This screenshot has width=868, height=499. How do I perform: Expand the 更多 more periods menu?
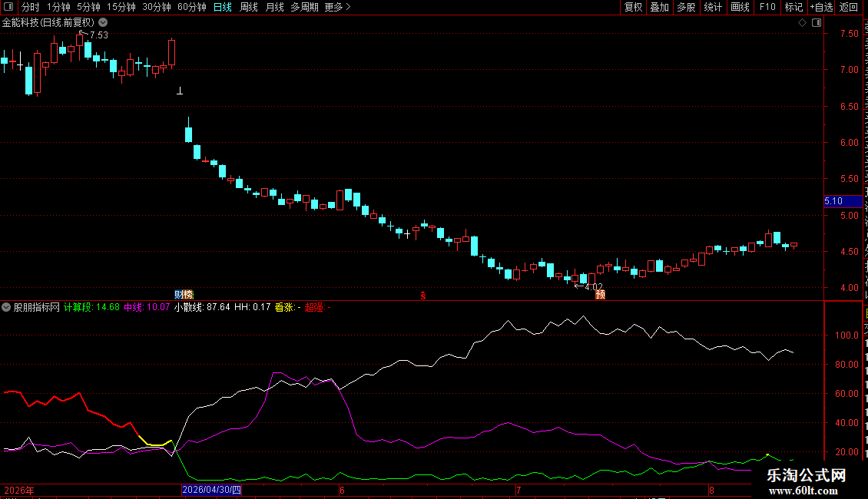point(337,7)
